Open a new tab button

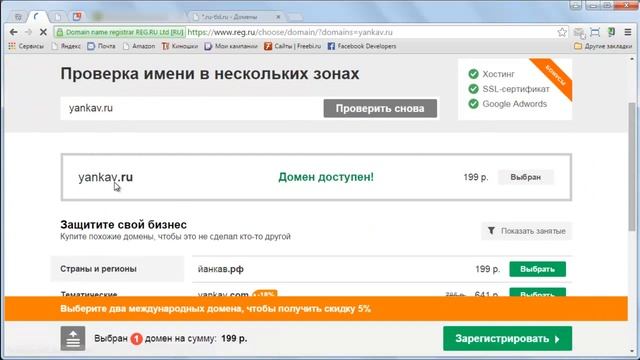point(295,17)
